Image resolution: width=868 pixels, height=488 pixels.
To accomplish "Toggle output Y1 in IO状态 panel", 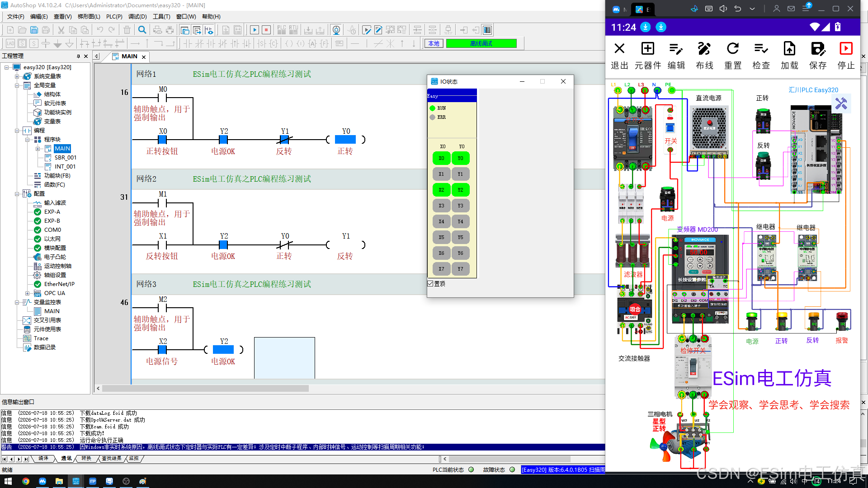I will 460,174.
